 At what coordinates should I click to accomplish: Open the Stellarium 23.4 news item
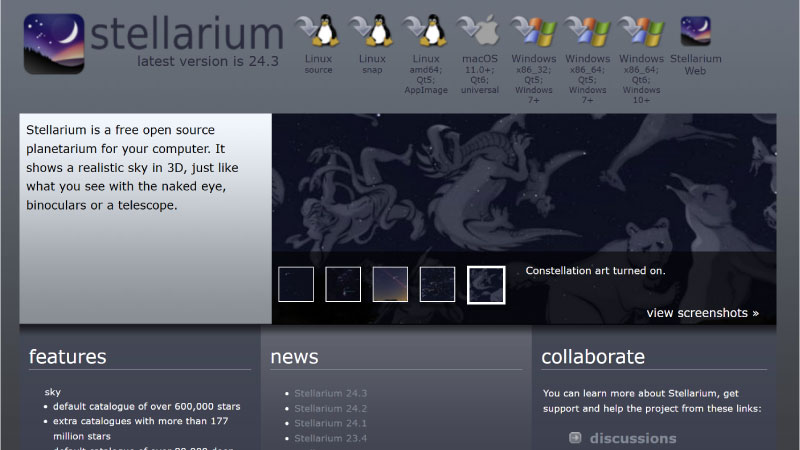[x=331, y=438]
